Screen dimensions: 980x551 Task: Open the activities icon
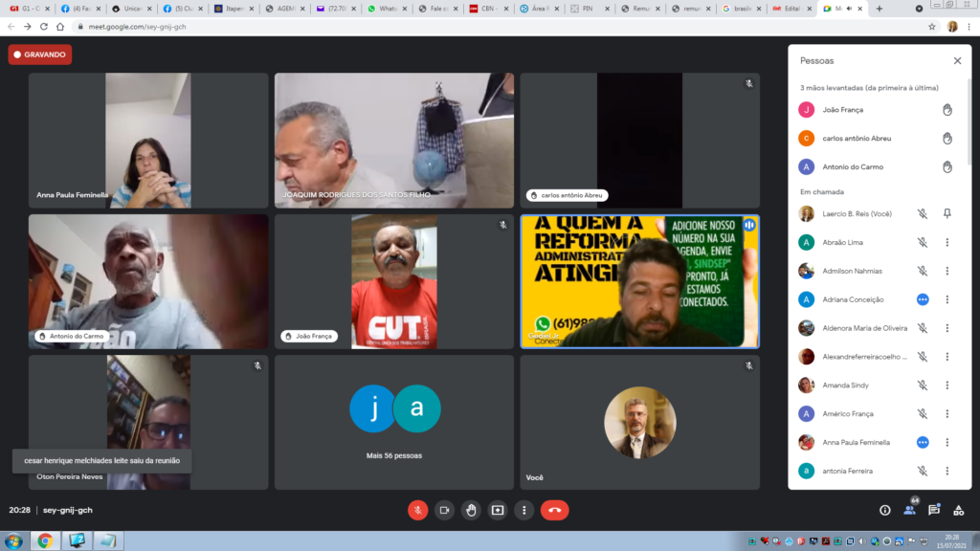958,510
